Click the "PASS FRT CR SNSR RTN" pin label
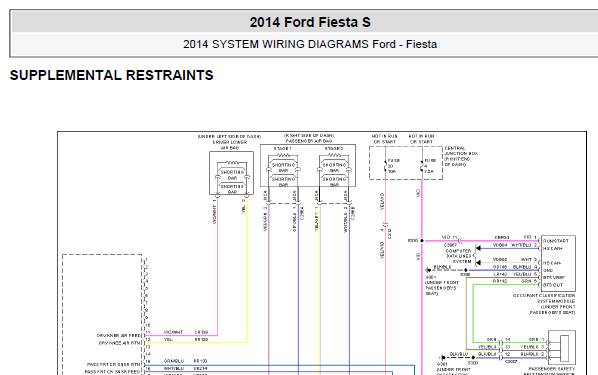 (114, 364)
